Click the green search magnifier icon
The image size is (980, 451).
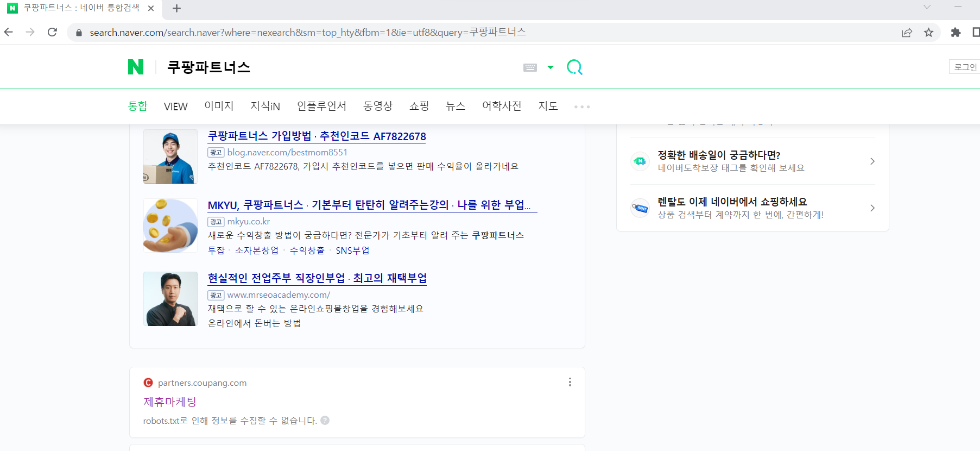point(574,67)
